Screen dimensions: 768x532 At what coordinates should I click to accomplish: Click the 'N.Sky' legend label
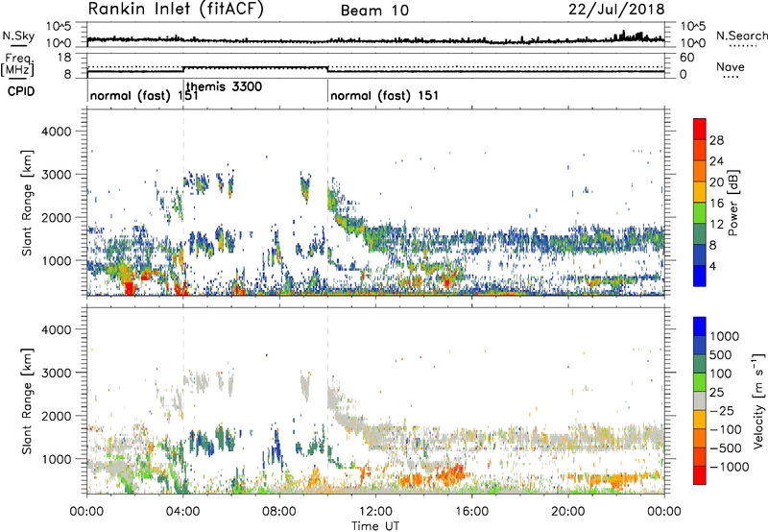pyautogui.click(x=18, y=36)
